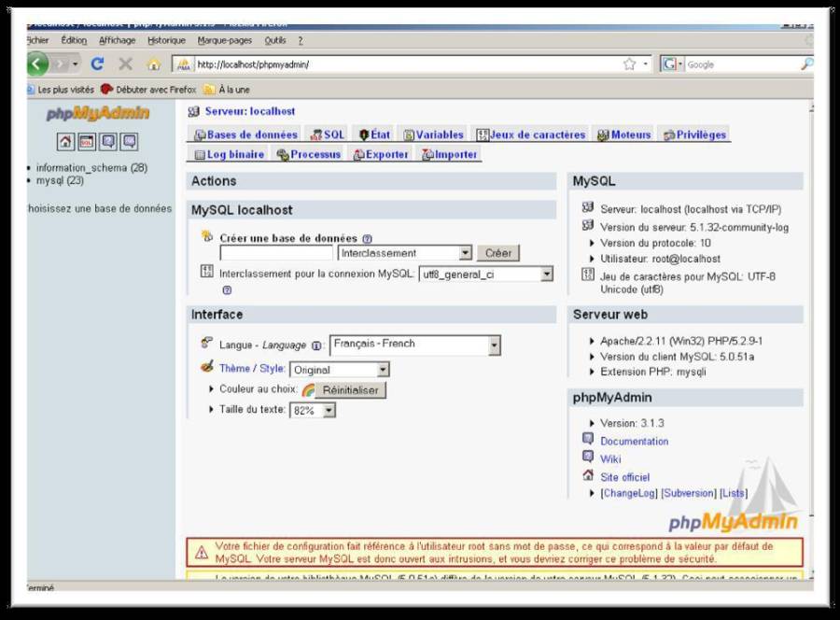Click the stop loading X icon

(125, 64)
